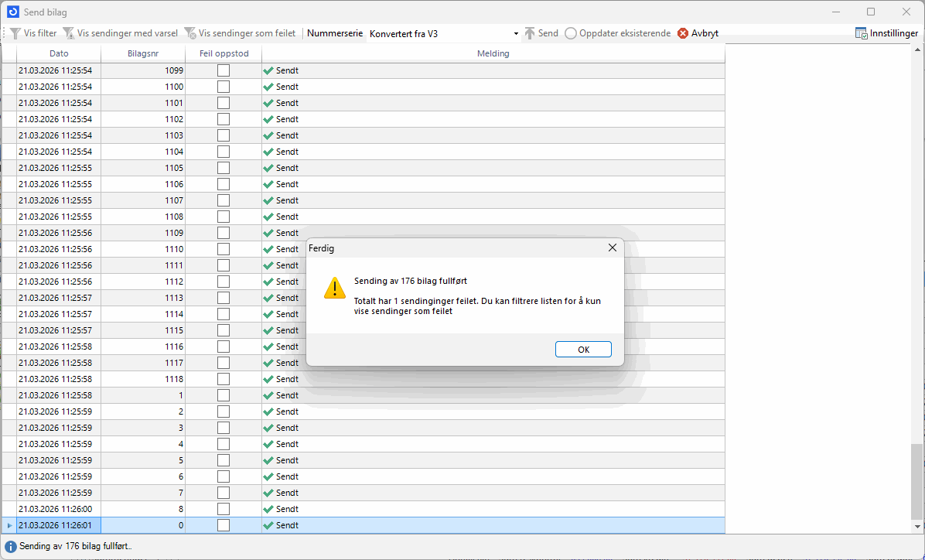Click the Vis filter funnel icon
This screenshot has height=560, width=925.
point(15,34)
